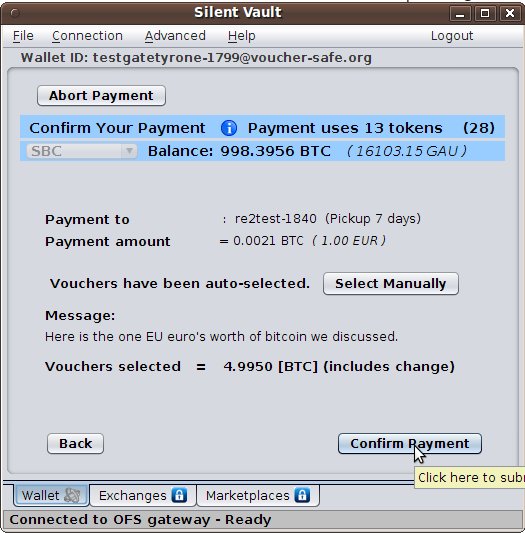Switch to the Wallet tab
The image size is (525, 533).
coord(51,495)
